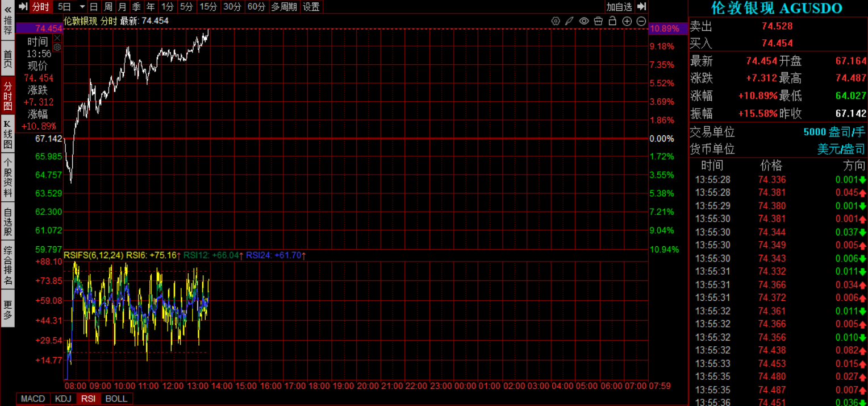
Task: Toggle the chart lock icon
Action: pos(612,21)
